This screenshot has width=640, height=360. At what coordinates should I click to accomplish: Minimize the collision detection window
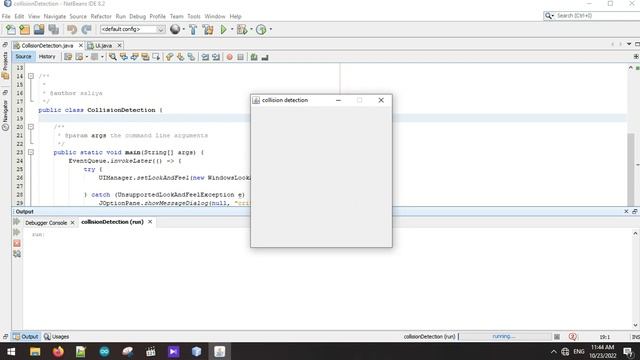click(x=338, y=100)
